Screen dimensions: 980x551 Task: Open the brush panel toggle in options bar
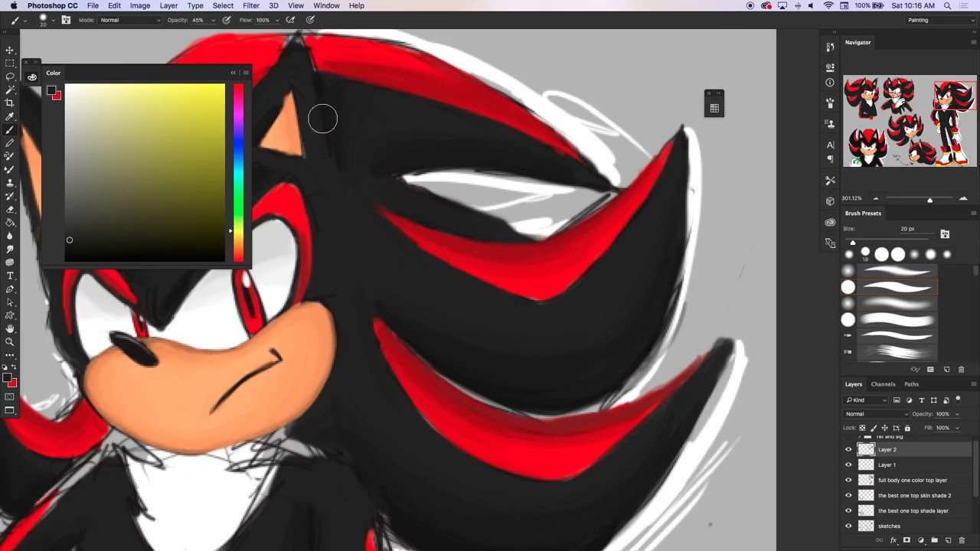(66, 20)
